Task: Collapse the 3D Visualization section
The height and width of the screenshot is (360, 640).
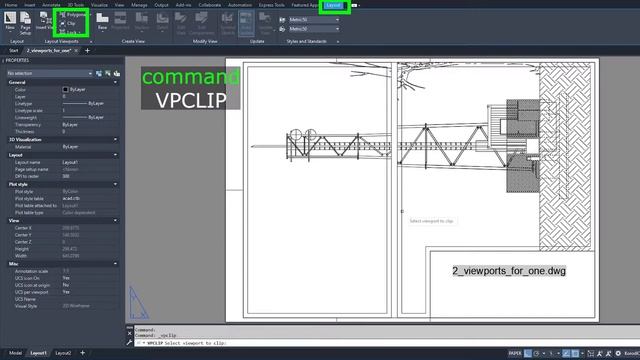Action: 116,140
